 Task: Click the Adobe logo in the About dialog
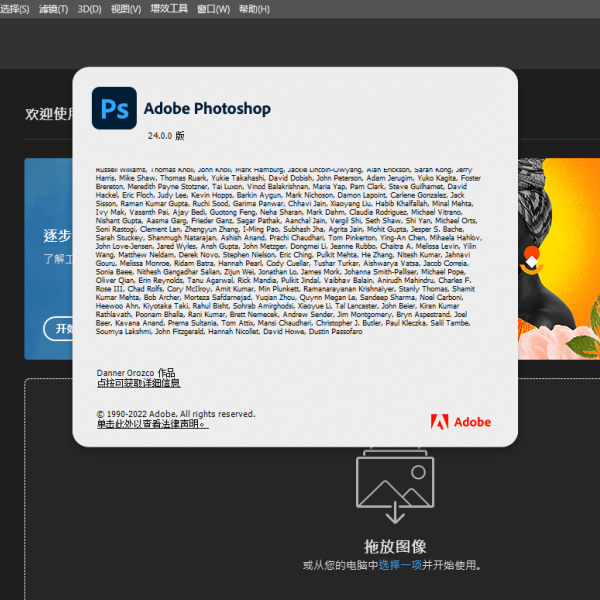pos(460,422)
